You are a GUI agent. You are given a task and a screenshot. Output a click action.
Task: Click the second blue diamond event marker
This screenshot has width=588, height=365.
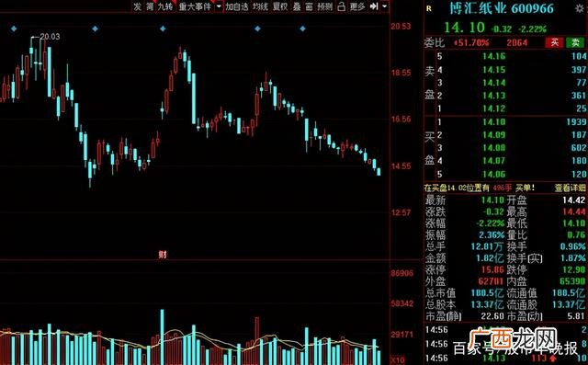tap(96, 29)
